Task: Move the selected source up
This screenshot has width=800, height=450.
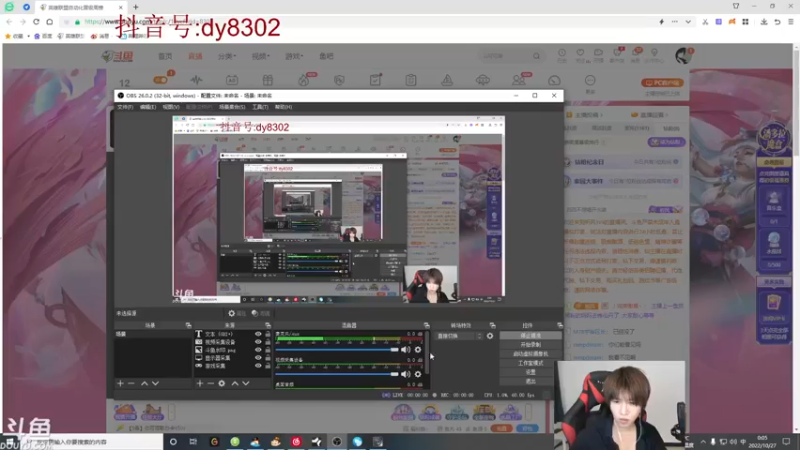Action: pos(235,383)
